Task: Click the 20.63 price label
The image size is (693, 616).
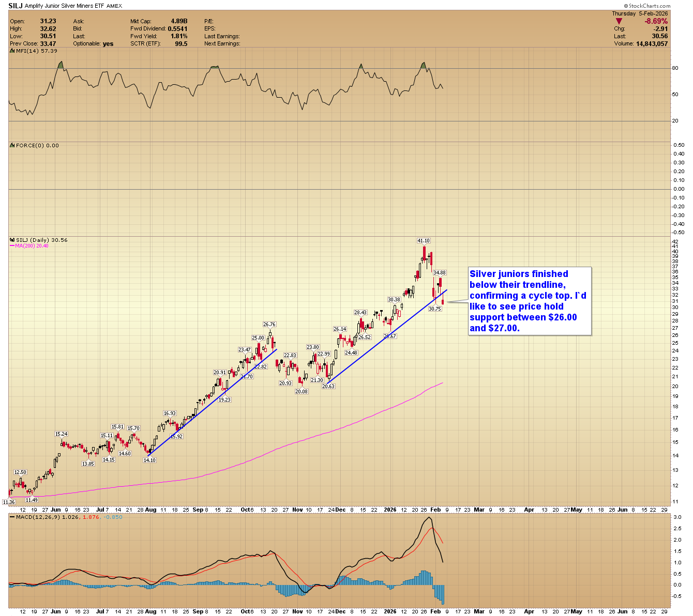Action: pyautogui.click(x=328, y=386)
